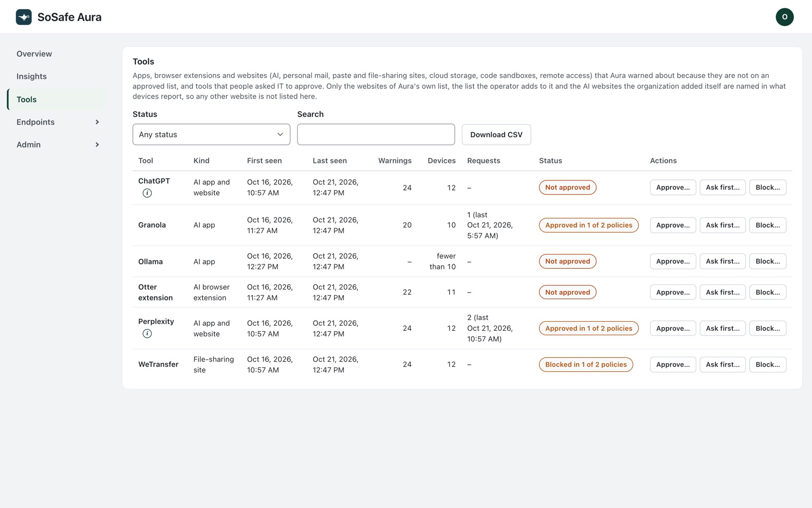Set Perplexity to Ask first

click(723, 328)
